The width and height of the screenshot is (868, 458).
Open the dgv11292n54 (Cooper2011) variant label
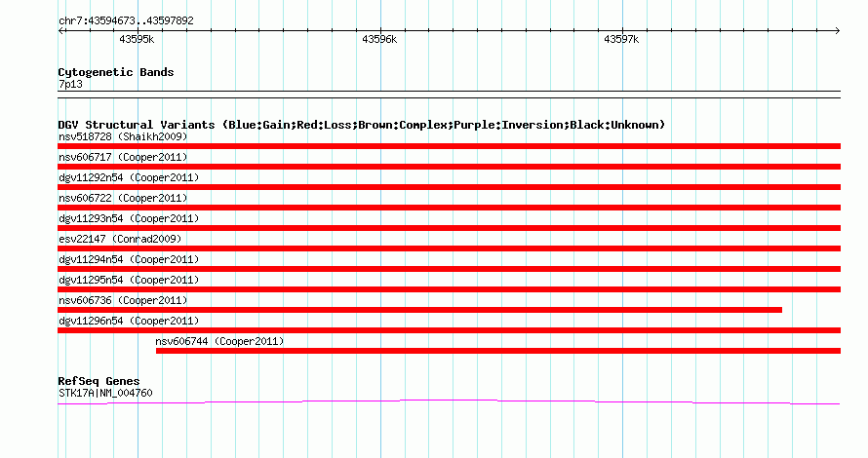pyautogui.click(x=129, y=177)
